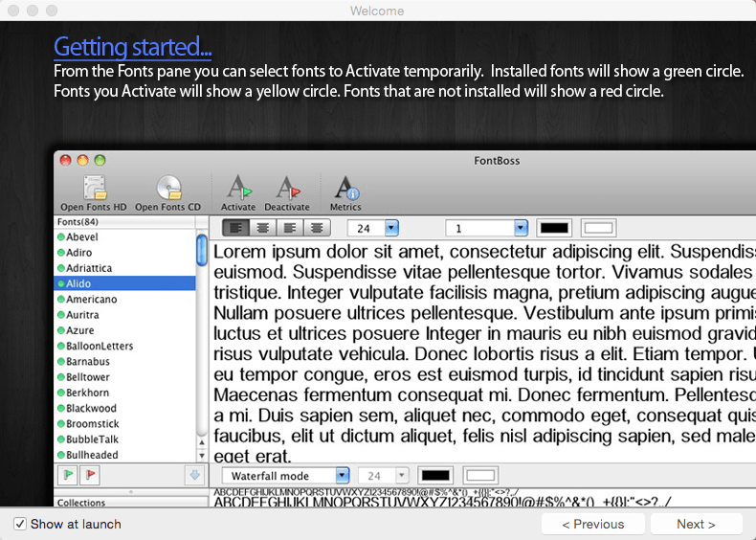Click the green status circle beside Abevel
The image size is (756, 540).
(x=60, y=236)
